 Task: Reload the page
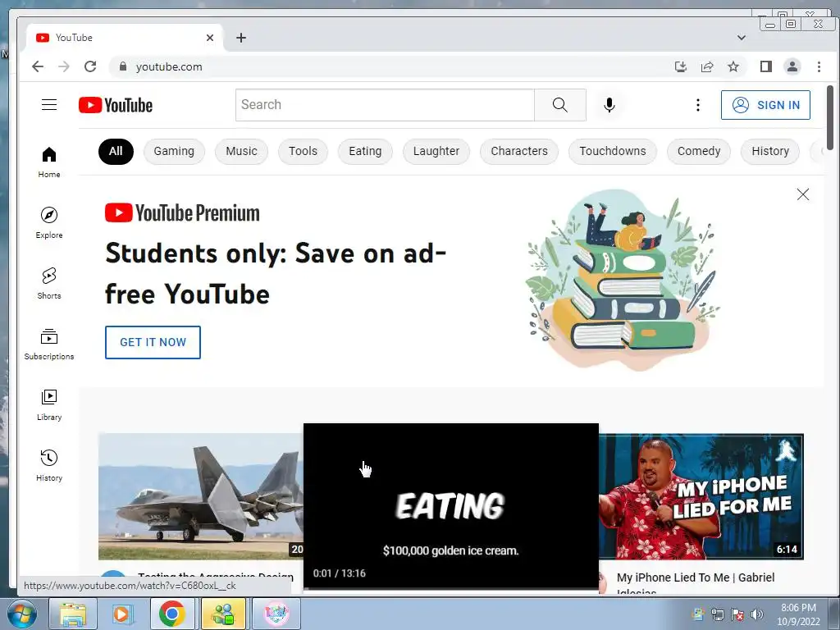click(90, 66)
